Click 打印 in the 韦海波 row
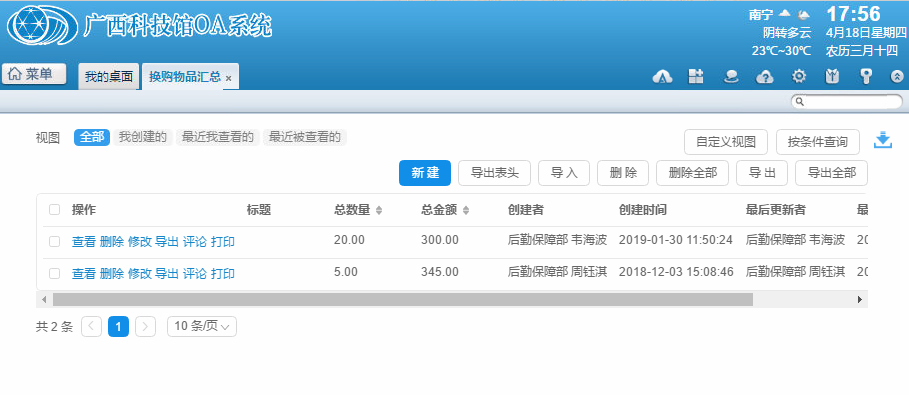Screen dimensions: 909x395 (223, 242)
